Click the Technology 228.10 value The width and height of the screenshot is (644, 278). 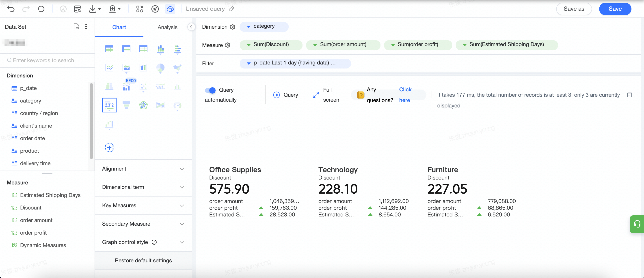pos(338,189)
